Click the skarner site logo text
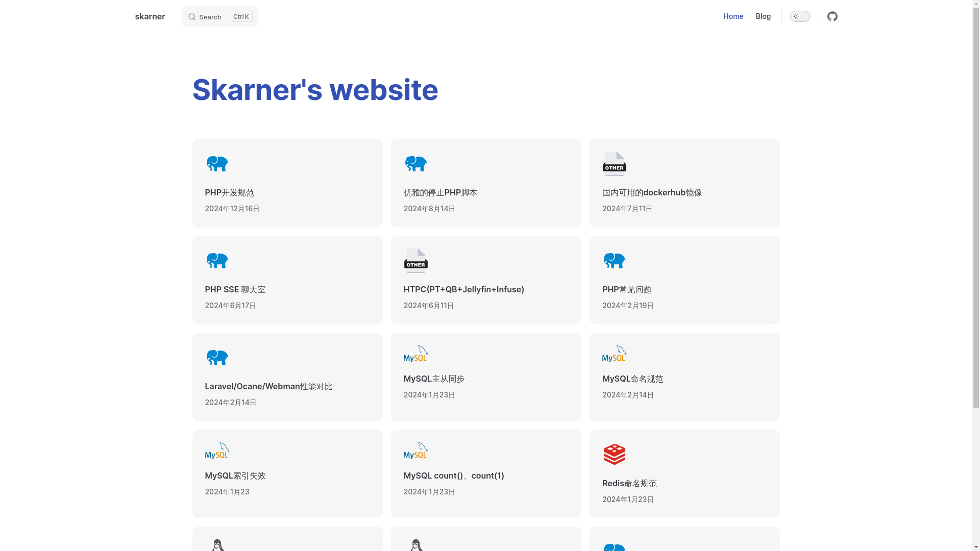 click(x=150, y=16)
